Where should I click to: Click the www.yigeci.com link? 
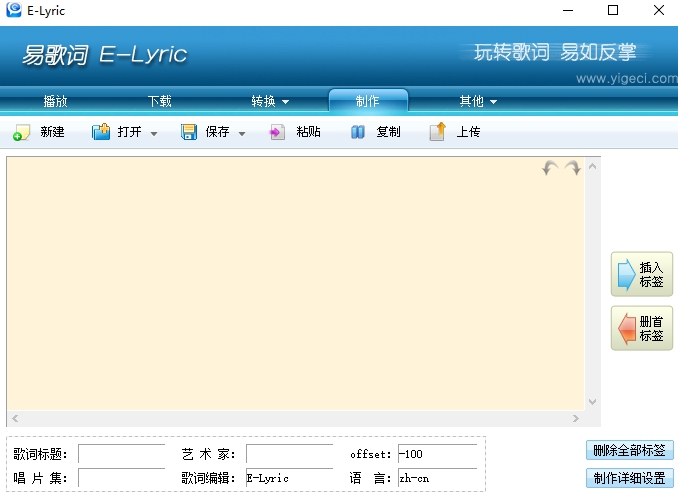pos(627,78)
